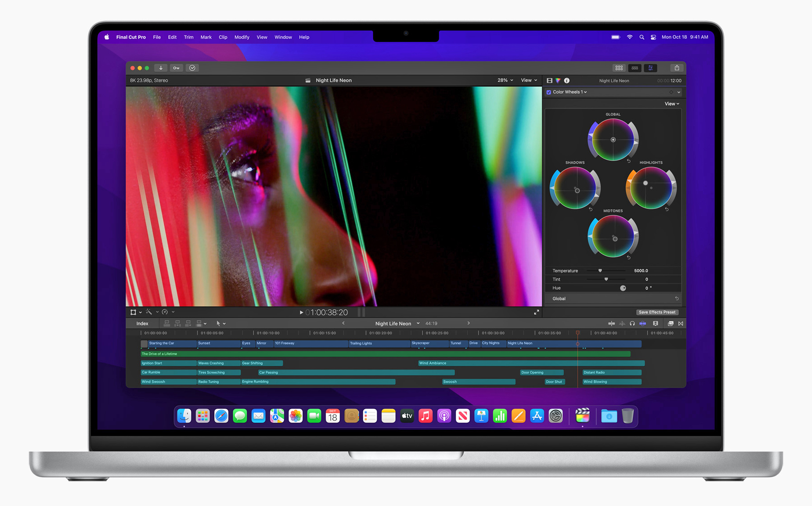Click the Share export icon
The height and width of the screenshot is (506, 812).
tap(677, 68)
